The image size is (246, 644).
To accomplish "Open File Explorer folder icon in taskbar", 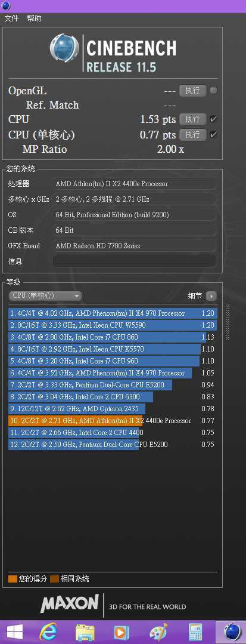I will coord(85,632).
